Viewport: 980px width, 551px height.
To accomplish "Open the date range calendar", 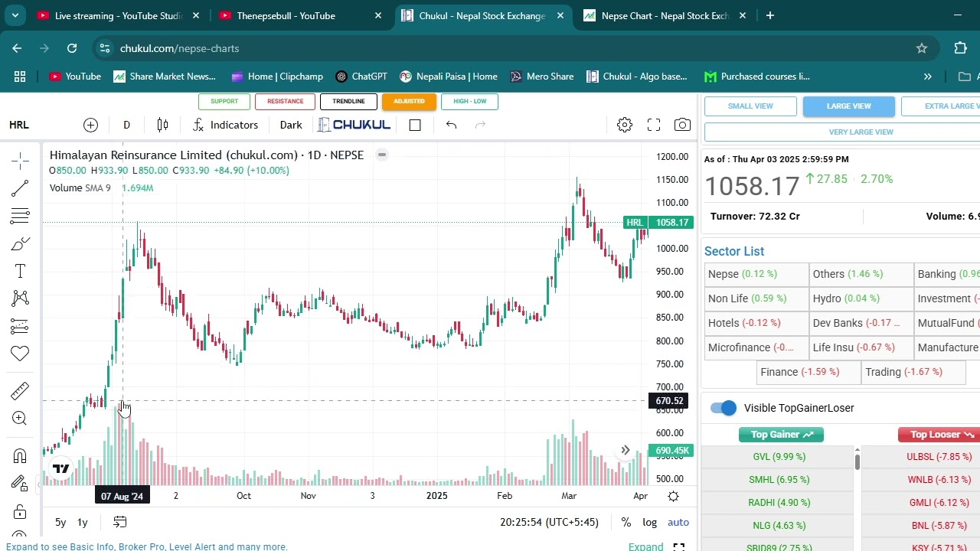I will pos(120,522).
